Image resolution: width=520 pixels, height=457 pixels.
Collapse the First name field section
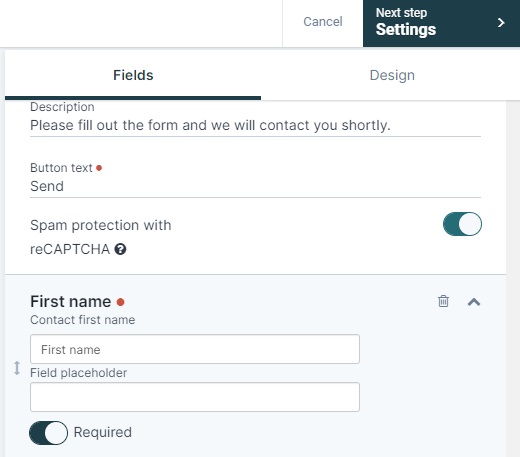(474, 302)
